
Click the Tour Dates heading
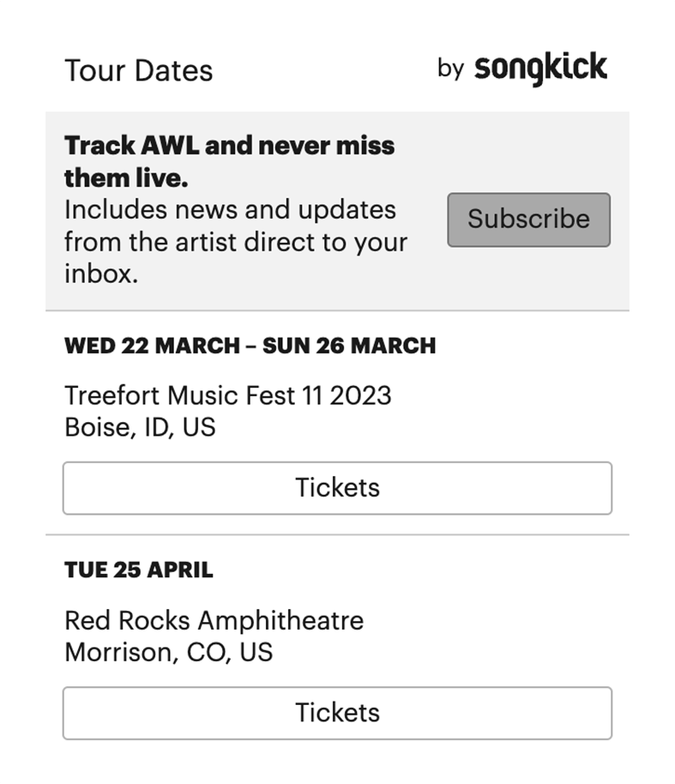tap(139, 70)
